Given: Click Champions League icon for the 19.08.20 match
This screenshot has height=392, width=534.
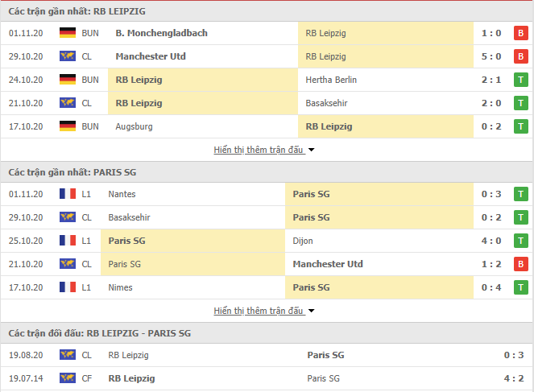Looking at the screenshot, I should point(68,355).
